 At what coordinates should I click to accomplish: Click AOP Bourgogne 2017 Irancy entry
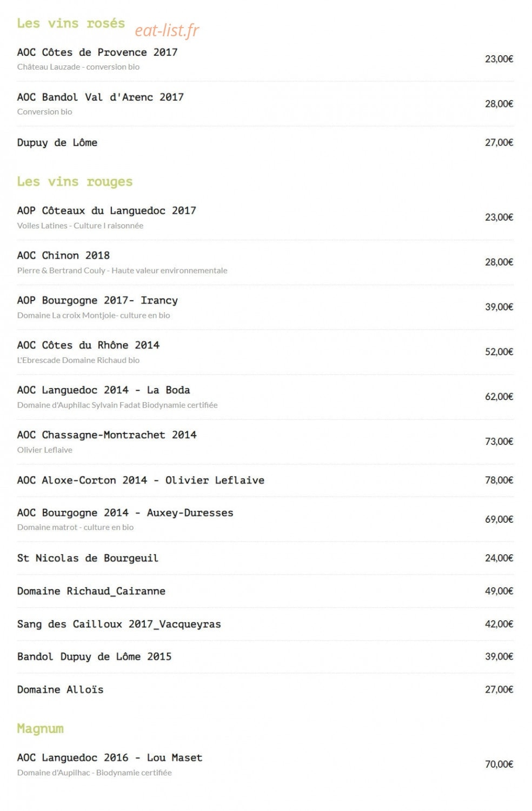point(97,301)
